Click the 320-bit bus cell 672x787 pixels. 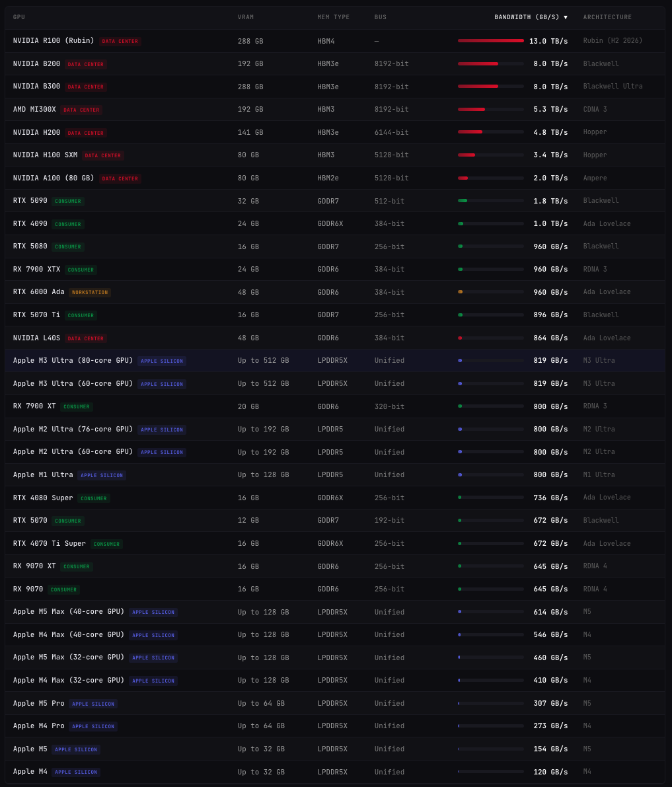point(389,406)
